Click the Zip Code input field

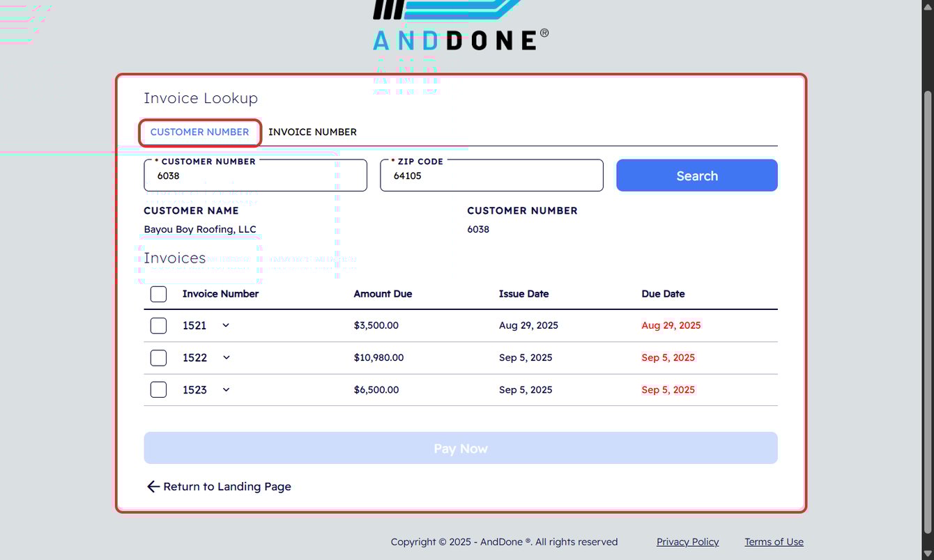point(491,176)
